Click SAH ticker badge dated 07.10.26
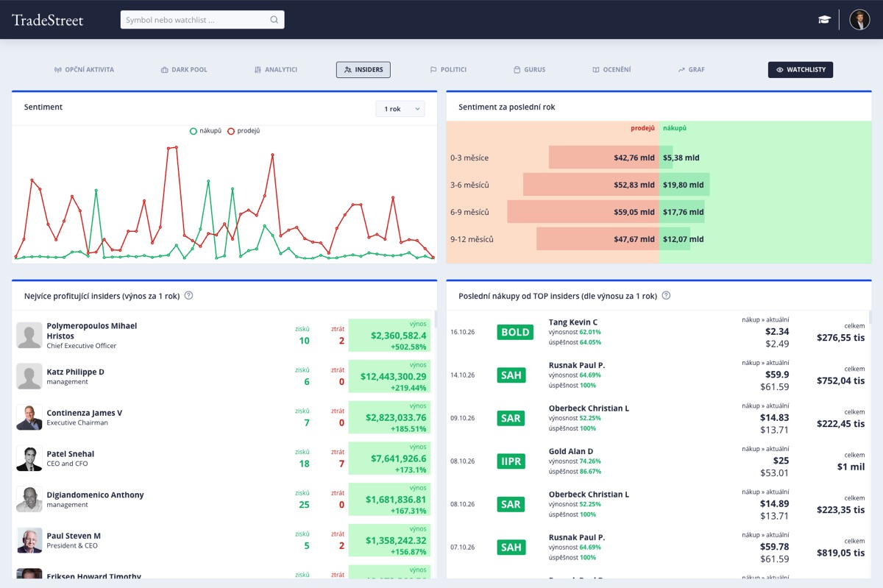 [511, 548]
